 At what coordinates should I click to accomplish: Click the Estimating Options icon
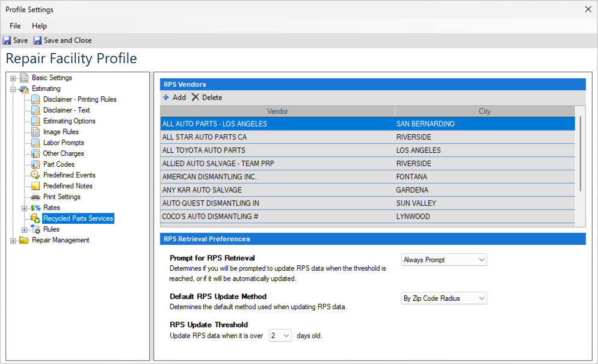(x=35, y=121)
